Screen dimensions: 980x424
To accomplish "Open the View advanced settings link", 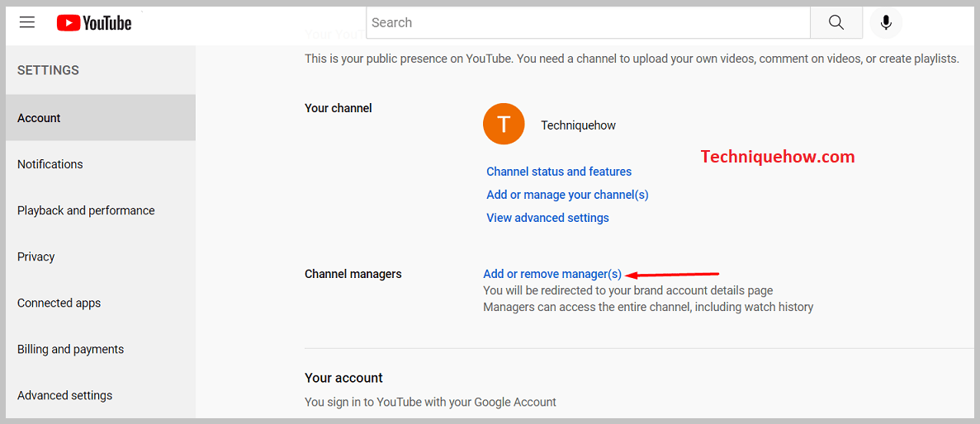I will coord(547,218).
